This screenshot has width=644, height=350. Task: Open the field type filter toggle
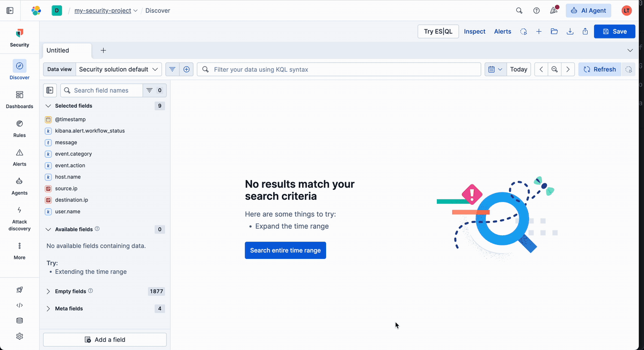(155, 91)
